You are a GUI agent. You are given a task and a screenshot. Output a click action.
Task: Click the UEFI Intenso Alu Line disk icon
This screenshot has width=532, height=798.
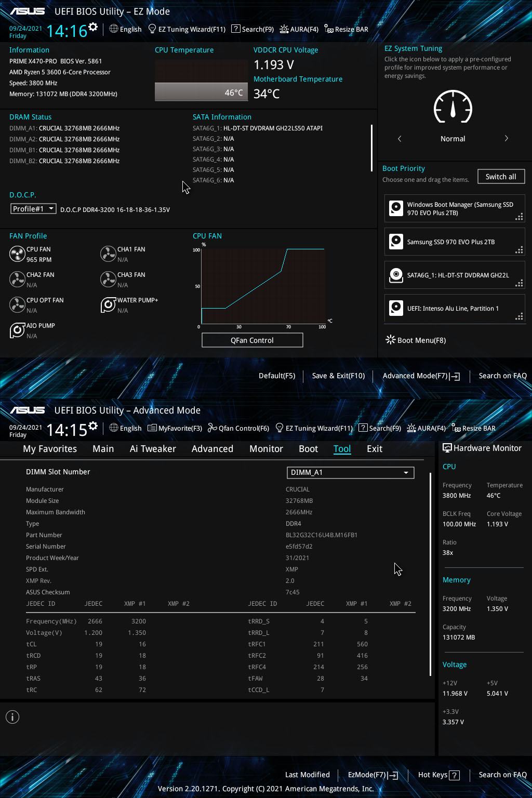[x=396, y=308]
